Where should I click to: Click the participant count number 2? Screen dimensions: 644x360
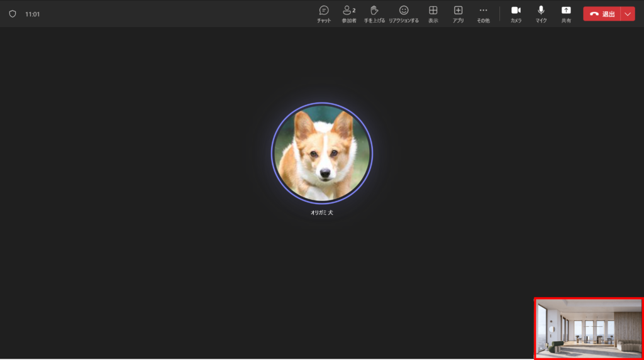click(354, 11)
